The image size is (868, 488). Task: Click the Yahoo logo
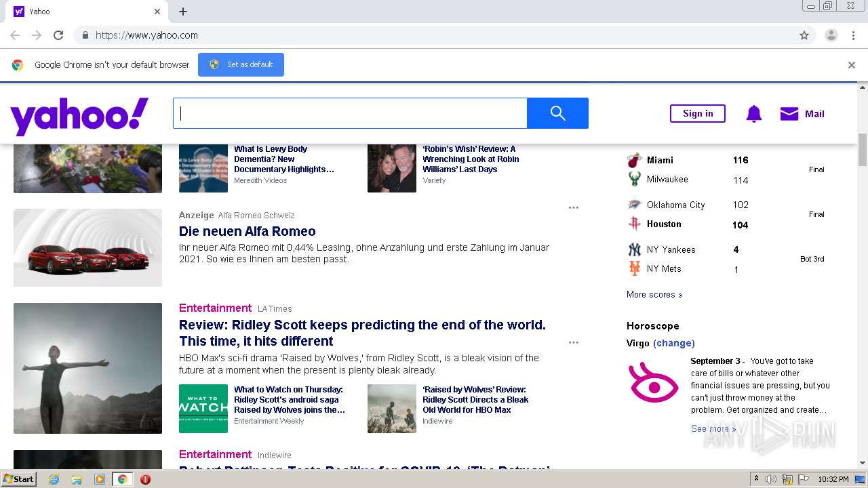(79, 116)
